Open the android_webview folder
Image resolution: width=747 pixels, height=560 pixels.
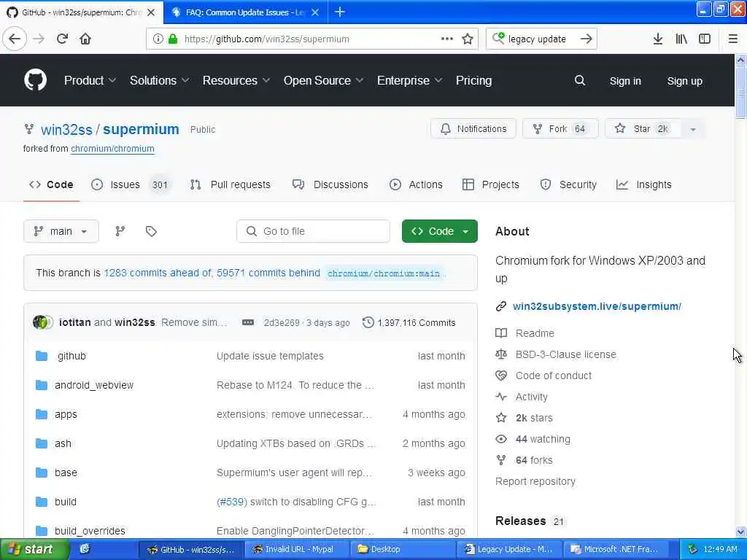(94, 385)
